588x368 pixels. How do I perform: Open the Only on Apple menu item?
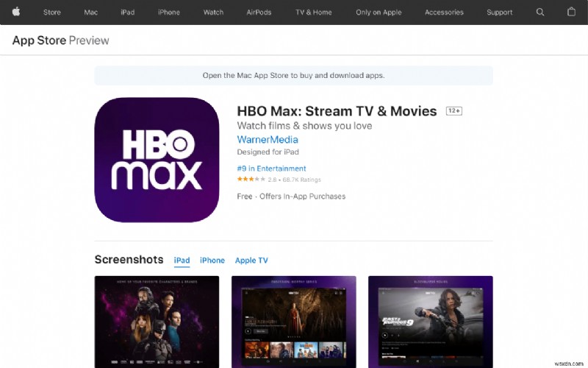click(379, 12)
